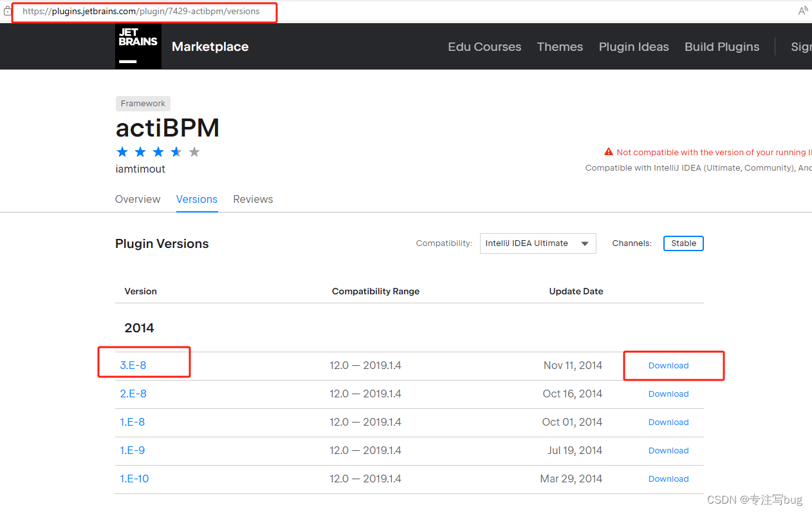Click the Compatibility Range column header

[376, 291]
